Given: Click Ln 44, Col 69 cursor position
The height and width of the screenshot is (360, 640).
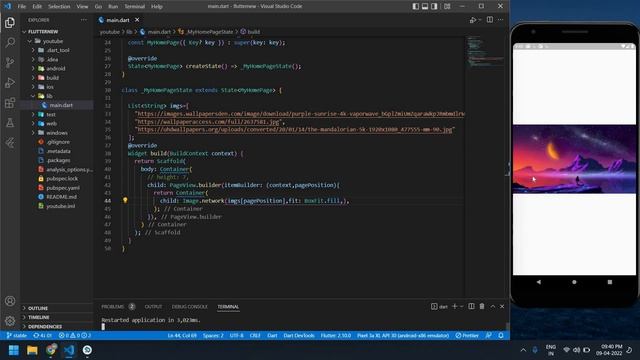Looking at the screenshot, I should point(182,335).
